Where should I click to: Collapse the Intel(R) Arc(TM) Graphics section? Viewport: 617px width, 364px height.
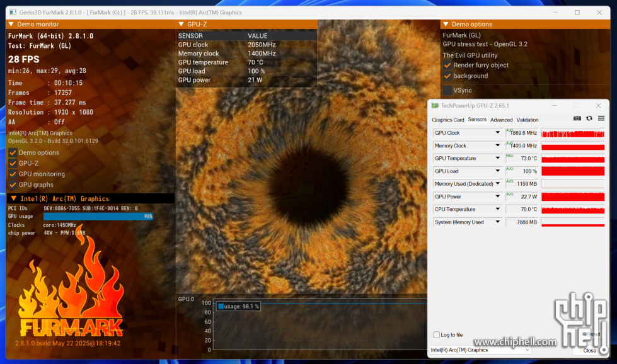pyautogui.click(x=14, y=198)
